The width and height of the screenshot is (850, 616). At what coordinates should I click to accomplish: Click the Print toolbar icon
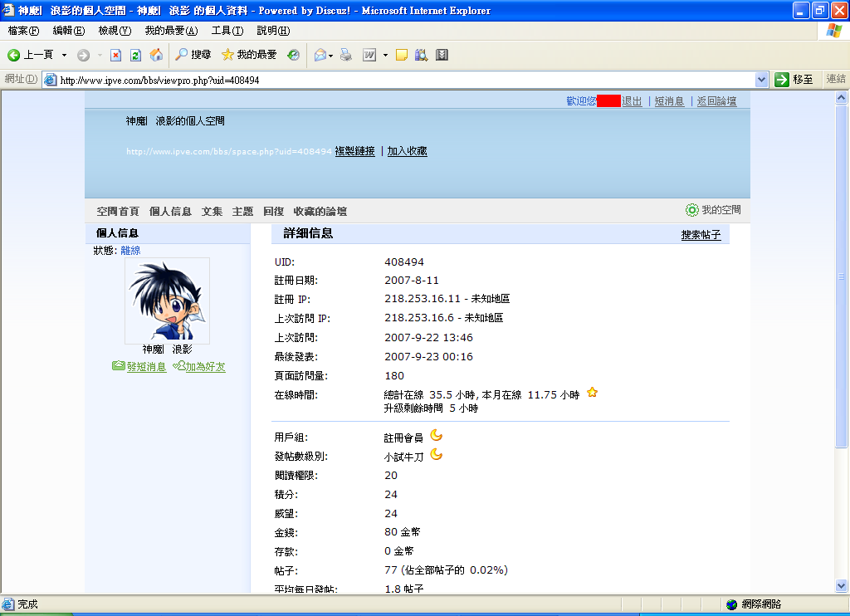pyautogui.click(x=346, y=55)
